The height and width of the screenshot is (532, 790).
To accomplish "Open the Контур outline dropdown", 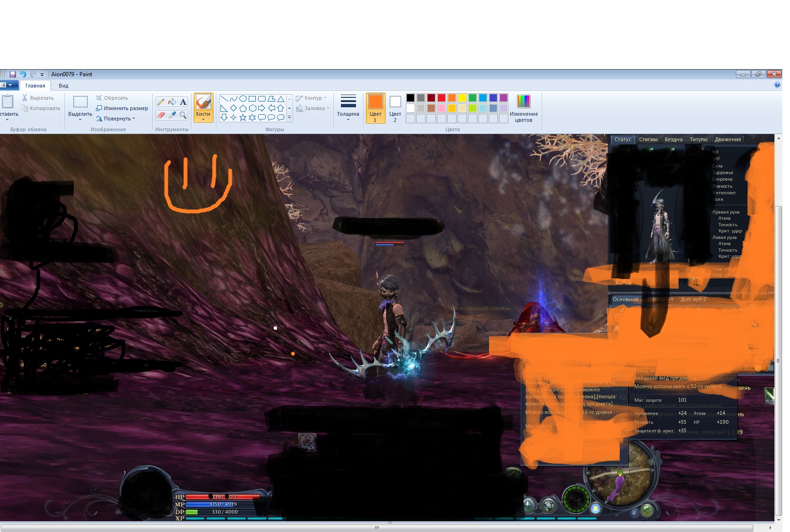I will point(311,98).
